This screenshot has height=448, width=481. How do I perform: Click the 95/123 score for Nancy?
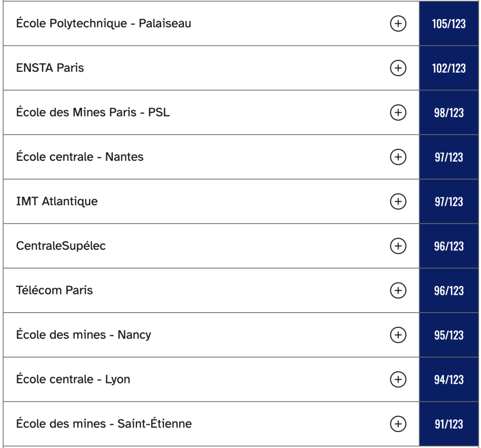click(448, 335)
